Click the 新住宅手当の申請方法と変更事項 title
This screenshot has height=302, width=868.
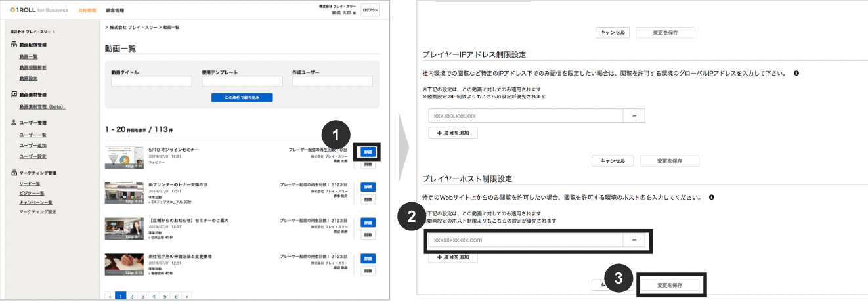click(180, 255)
